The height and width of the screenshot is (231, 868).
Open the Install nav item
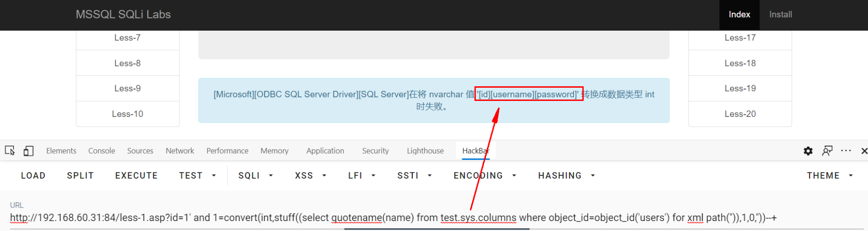click(x=780, y=15)
